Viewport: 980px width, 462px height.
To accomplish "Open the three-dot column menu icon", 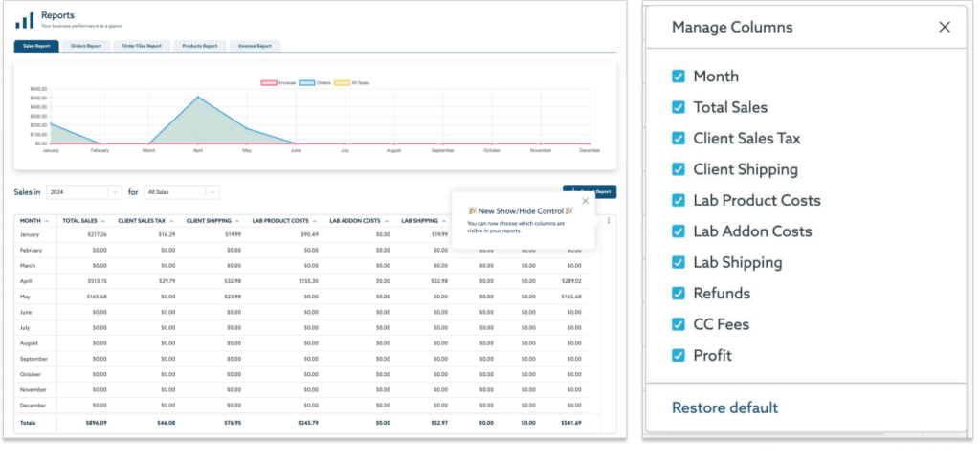I will coord(608,220).
